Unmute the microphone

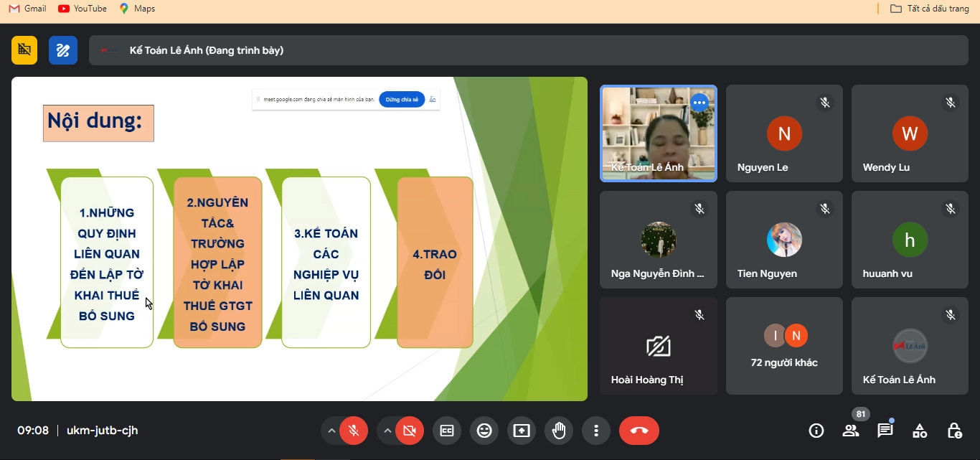click(353, 431)
